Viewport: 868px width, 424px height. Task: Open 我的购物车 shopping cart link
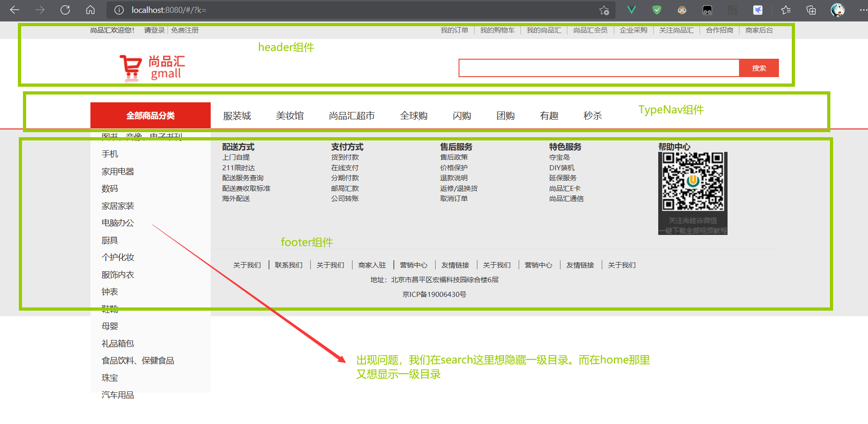[497, 30]
